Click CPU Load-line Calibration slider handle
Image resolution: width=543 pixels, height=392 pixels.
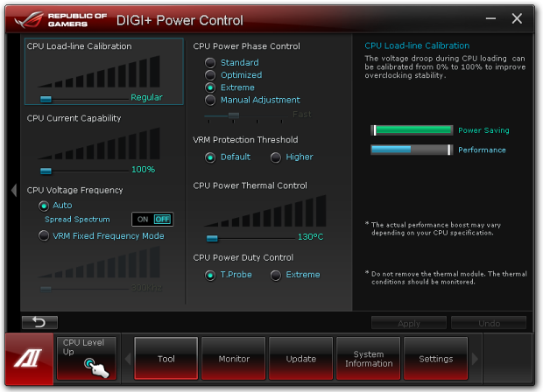(x=46, y=99)
